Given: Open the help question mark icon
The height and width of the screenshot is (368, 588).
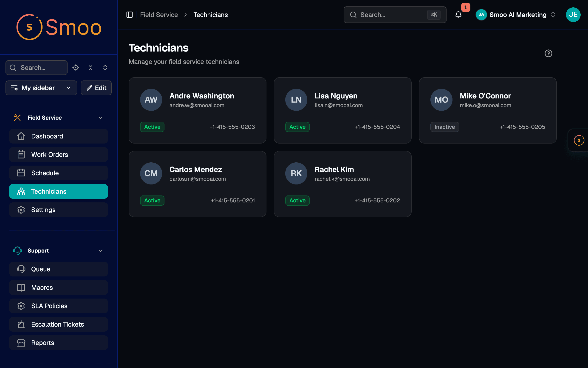Looking at the screenshot, I should pyautogui.click(x=548, y=53).
